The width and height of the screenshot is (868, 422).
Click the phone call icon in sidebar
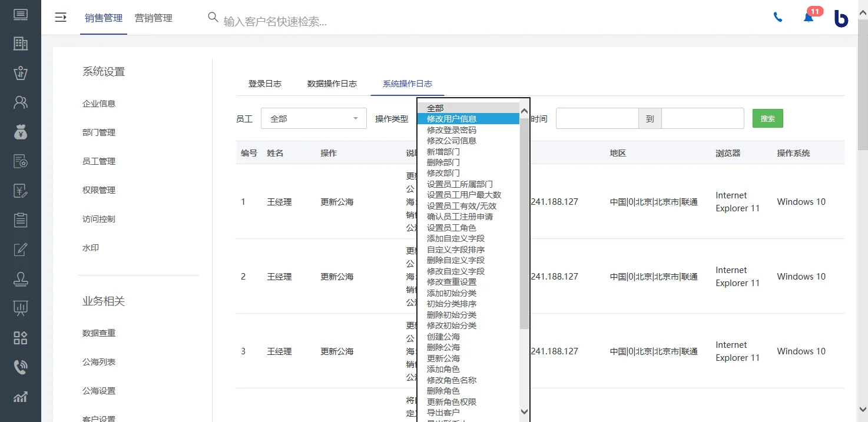(20, 367)
